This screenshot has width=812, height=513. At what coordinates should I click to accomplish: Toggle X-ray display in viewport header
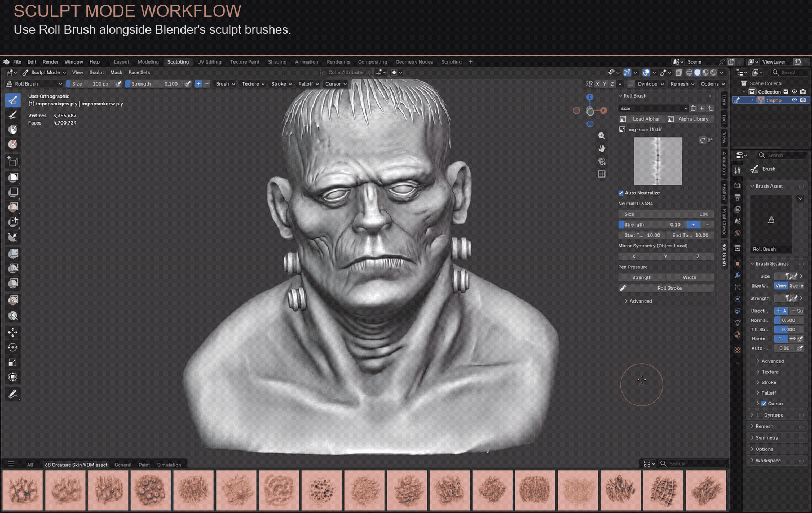678,73
